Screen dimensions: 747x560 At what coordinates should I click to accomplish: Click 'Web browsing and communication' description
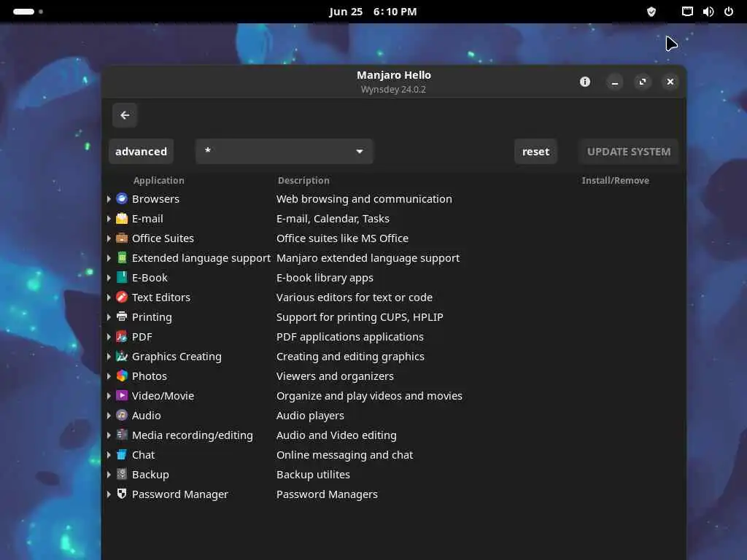click(x=364, y=199)
